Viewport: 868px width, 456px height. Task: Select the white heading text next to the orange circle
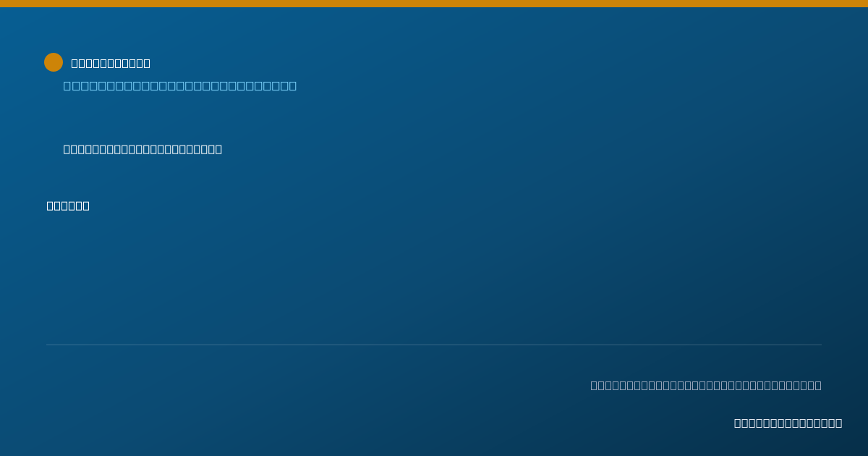pos(111,63)
